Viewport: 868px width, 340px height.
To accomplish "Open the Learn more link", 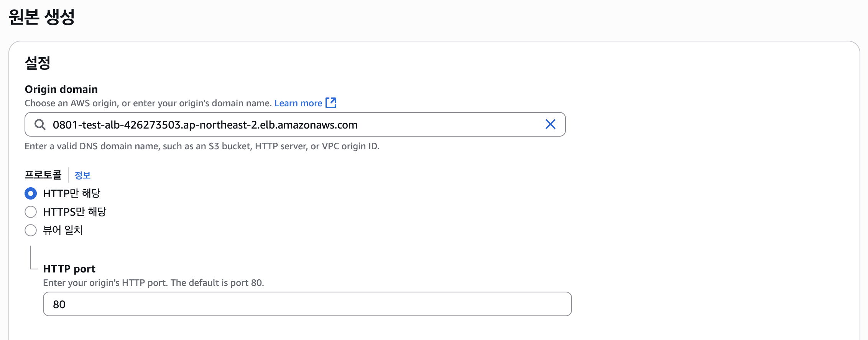I will coord(298,103).
